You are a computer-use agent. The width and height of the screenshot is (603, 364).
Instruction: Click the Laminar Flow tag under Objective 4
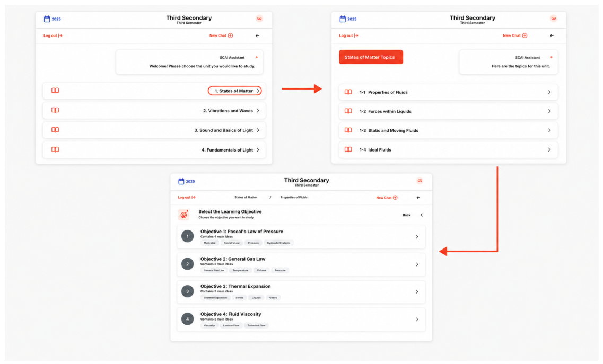tap(231, 325)
